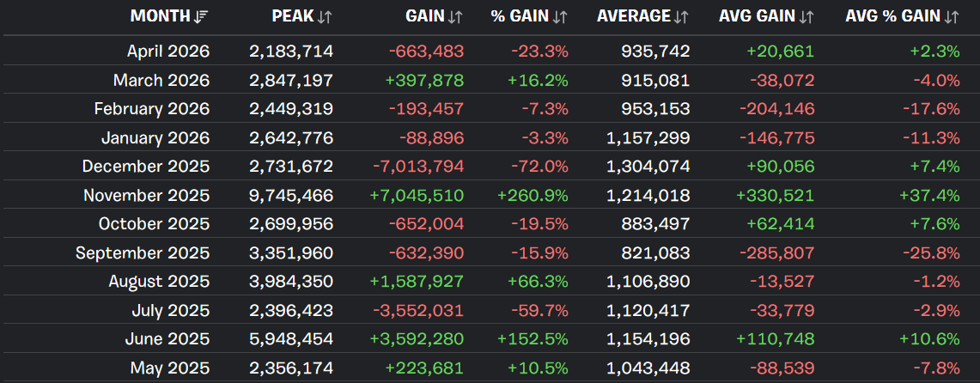
Task: Click the % GAIN column sort arrows
Action: click(560, 17)
